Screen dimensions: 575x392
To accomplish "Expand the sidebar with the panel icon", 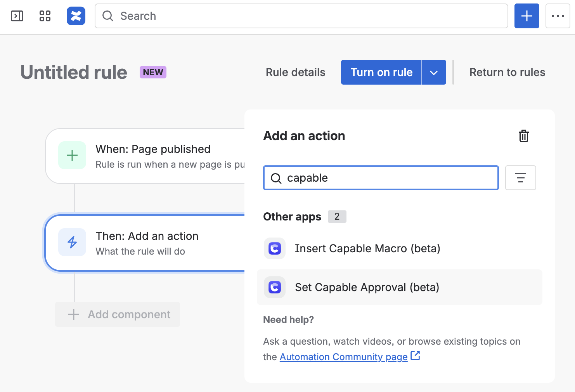I will tap(17, 16).
